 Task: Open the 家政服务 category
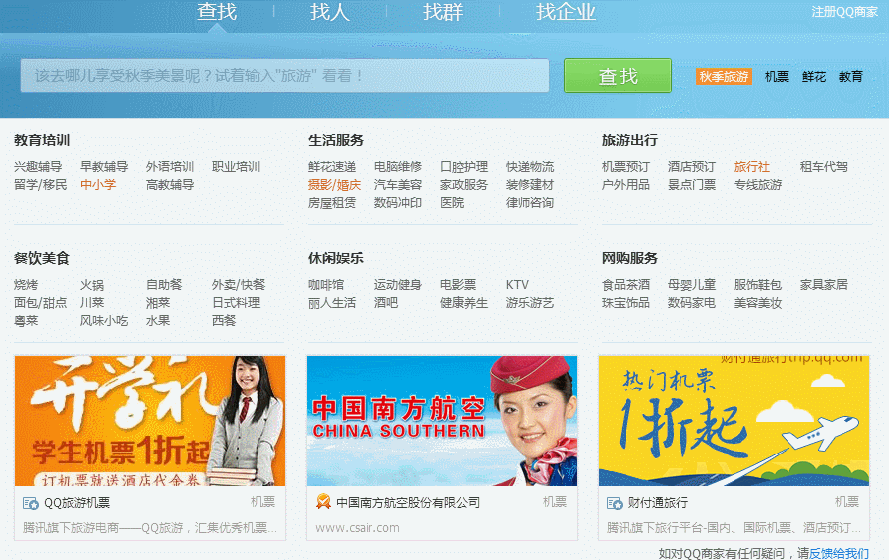(x=464, y=185)
